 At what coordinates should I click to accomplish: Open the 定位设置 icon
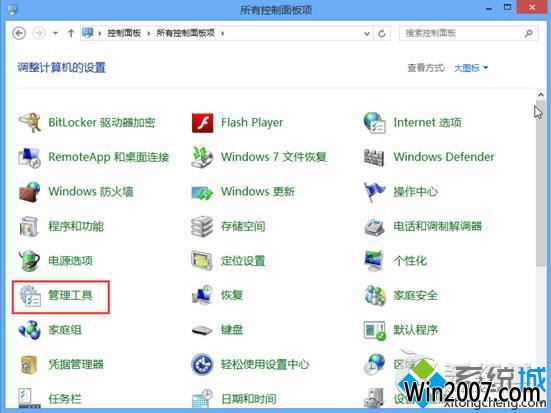(202, 261)
